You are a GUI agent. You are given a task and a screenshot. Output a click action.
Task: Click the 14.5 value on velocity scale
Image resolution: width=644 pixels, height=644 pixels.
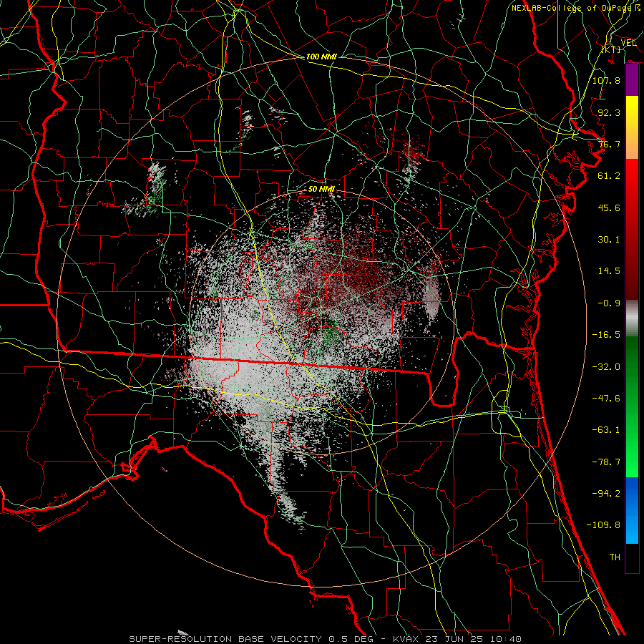(x=609, y=271)
